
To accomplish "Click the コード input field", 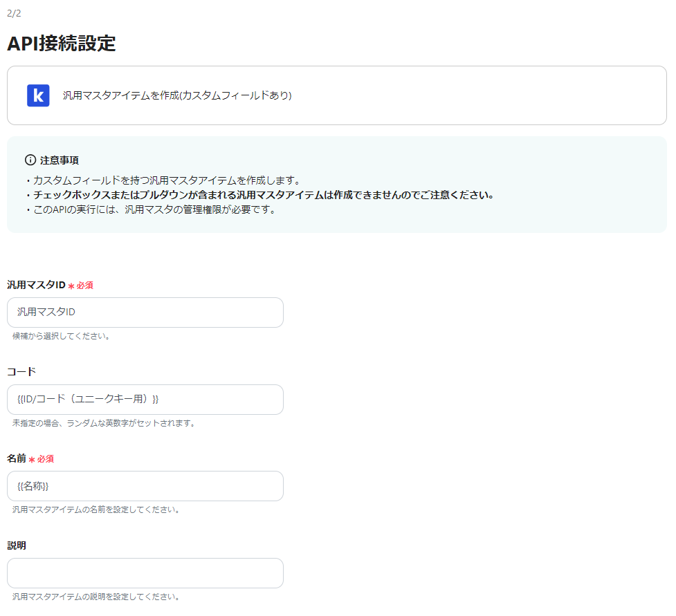I will coord(144,400).
